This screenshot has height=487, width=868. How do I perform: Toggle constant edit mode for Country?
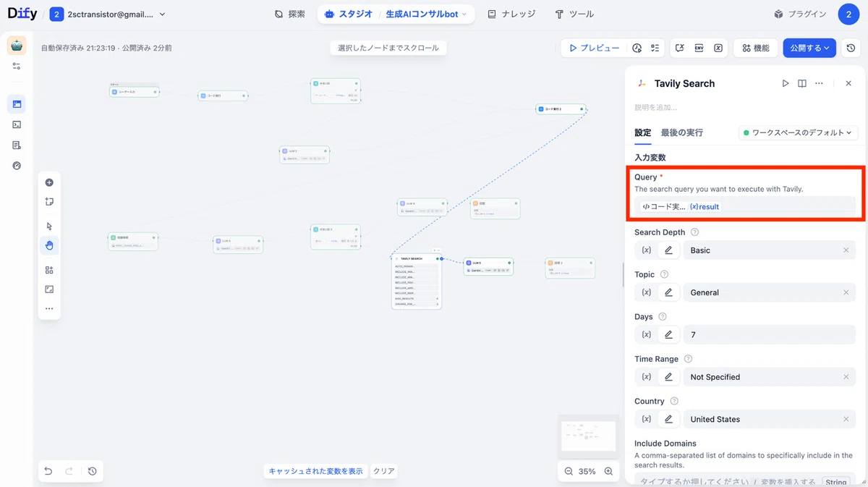pyautogui.click(x=668, y=419)
